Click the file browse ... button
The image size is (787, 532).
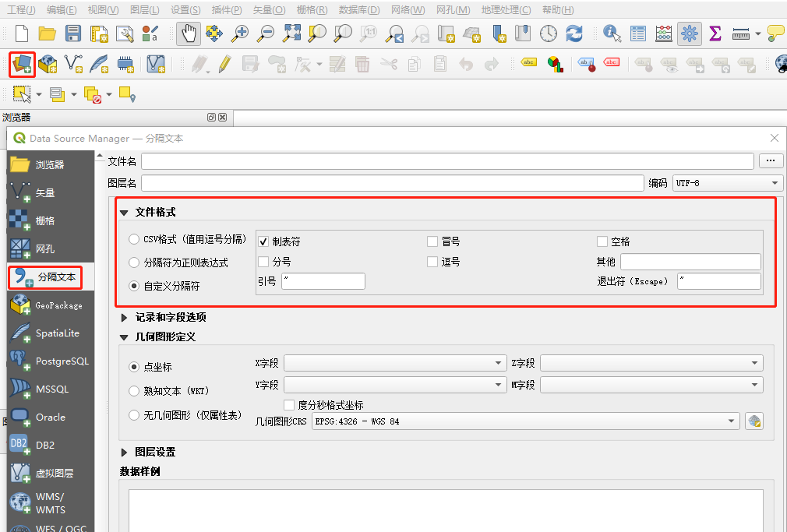coord(771,161)
